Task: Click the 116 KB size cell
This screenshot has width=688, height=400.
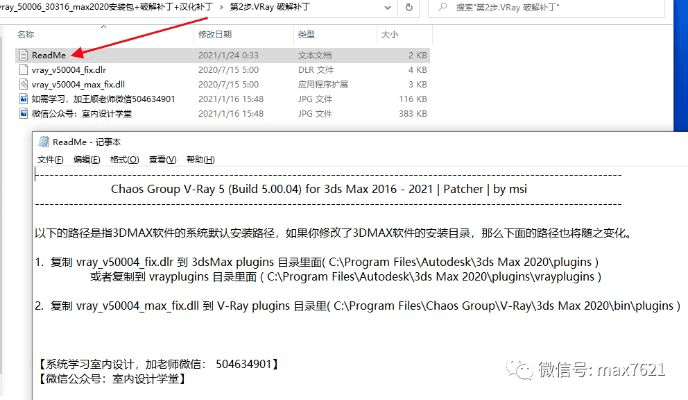Action: [x=413, y=99]
